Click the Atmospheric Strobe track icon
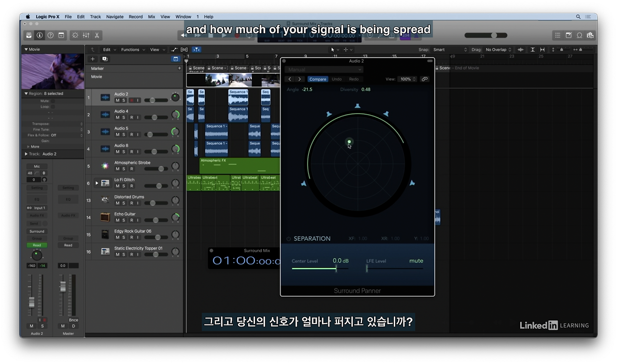The width and height of the screenshot is (617, 364). (x=105, y=166)
